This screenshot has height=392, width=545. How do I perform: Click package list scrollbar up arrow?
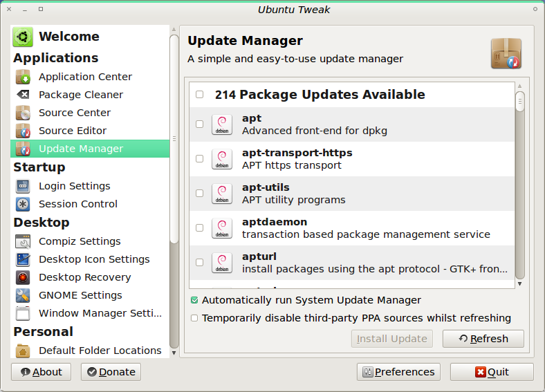pyautogui.click(x=520, y=86)
